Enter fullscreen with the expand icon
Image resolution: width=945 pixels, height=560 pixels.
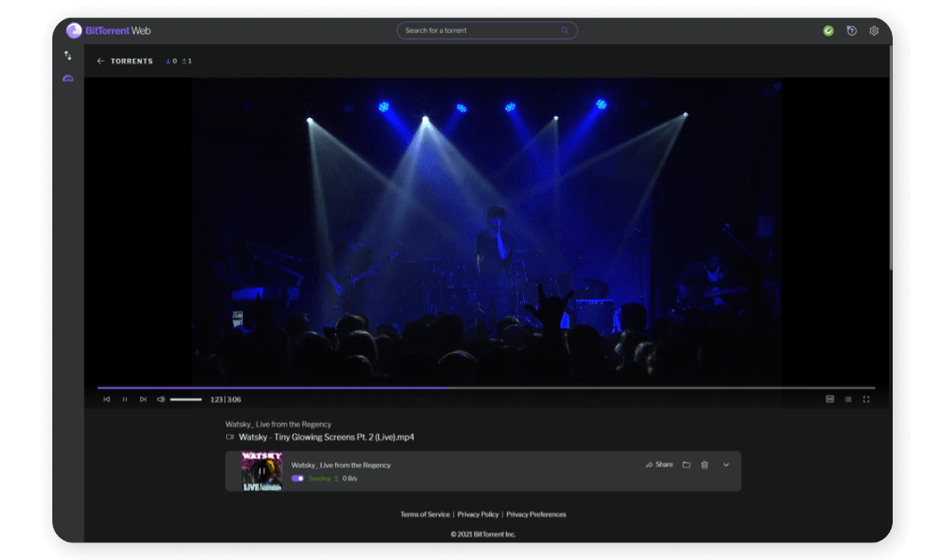click(x=866, y=399)
